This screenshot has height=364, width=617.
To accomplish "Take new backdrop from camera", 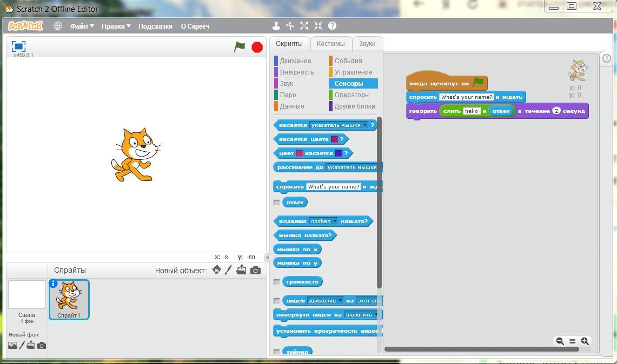I will (42, 346).
